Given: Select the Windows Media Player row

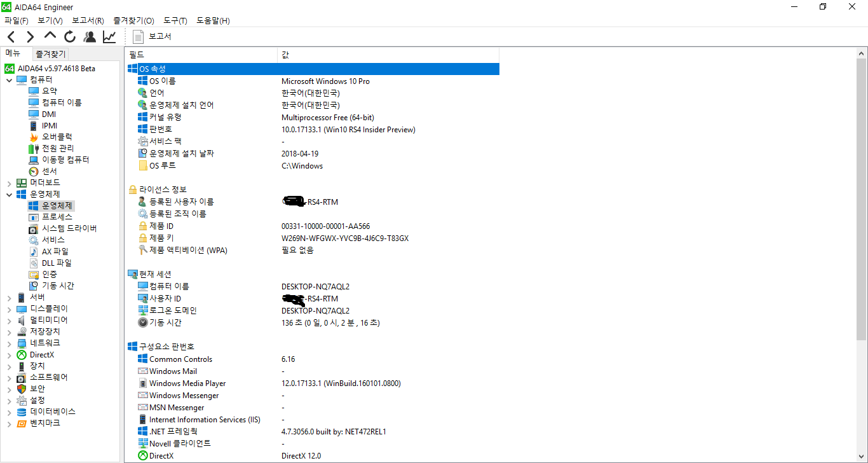Looking at the screenshot, I should (313, 383).
